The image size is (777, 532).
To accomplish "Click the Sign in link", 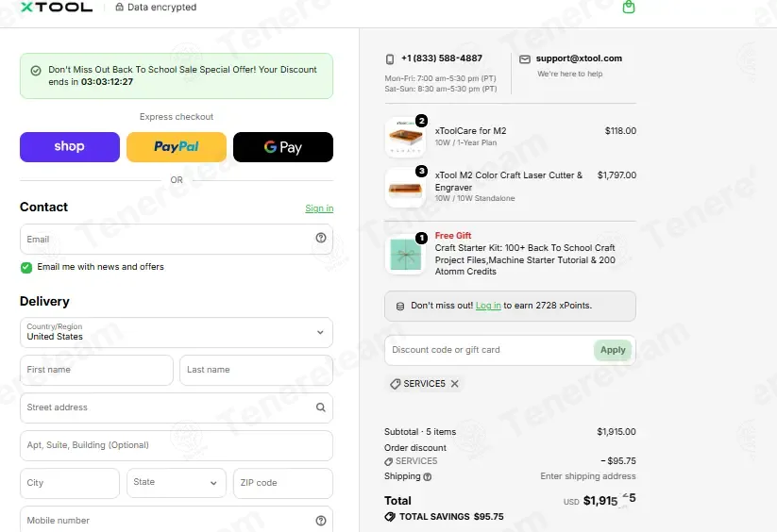I will [x=319, y=208].
